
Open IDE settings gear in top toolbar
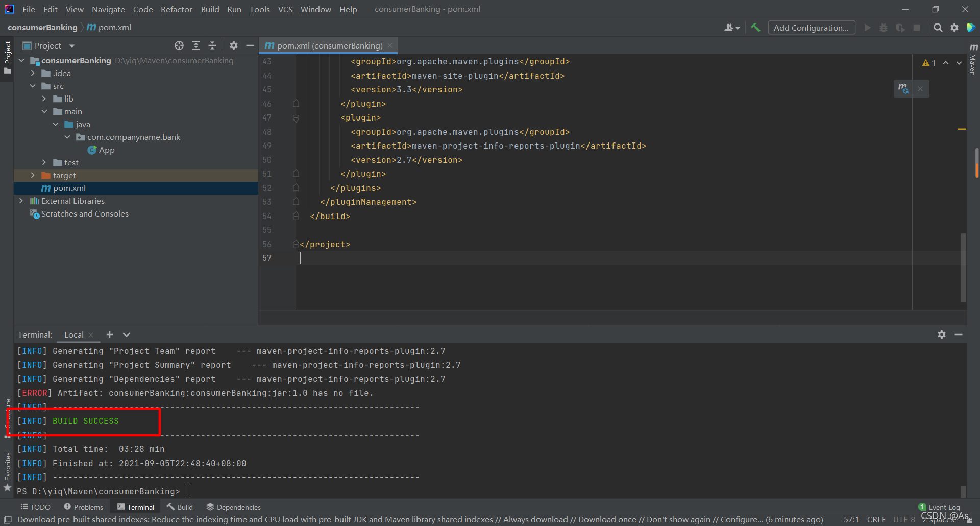pos(954,28)
